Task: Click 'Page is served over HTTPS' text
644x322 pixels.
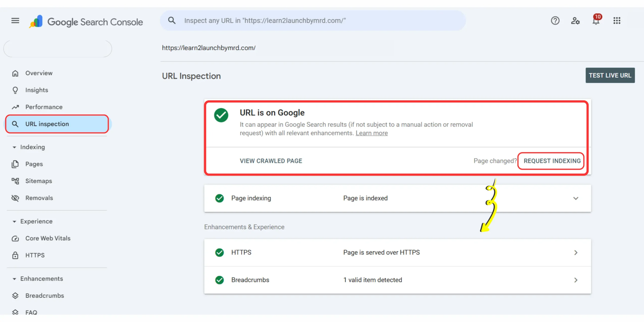Action: tap(381, 252)
